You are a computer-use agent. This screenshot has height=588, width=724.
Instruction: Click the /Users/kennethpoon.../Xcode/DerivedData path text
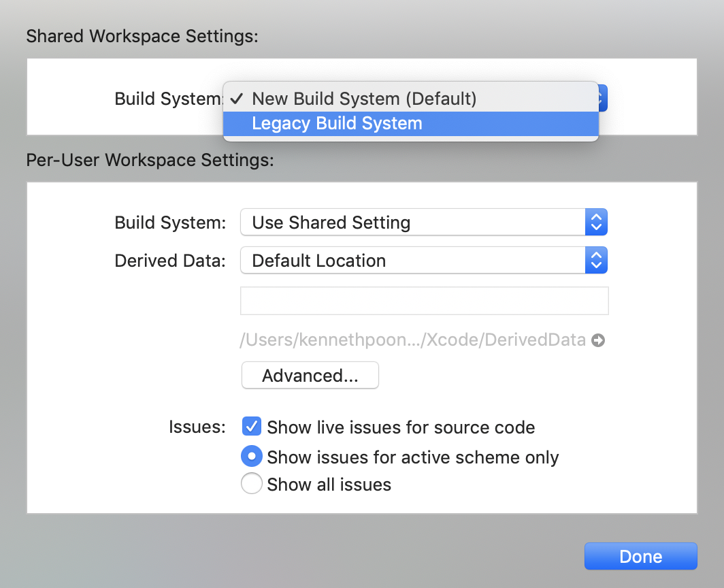click(413, 340)
